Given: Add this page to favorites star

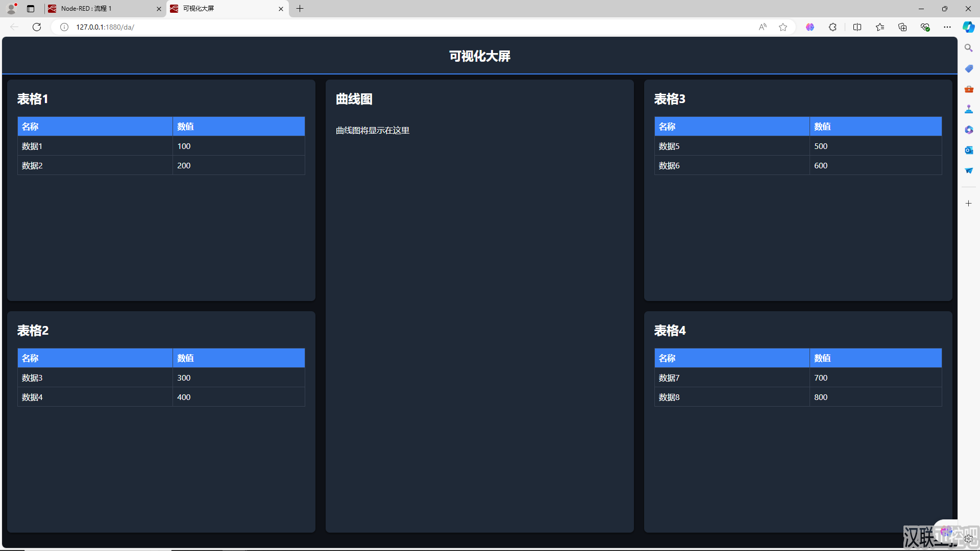Looking at the screenshot, I should pos(783,27).
